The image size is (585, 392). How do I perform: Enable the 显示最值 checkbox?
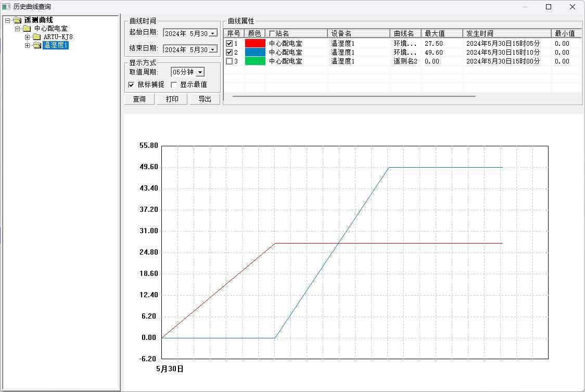173,85
